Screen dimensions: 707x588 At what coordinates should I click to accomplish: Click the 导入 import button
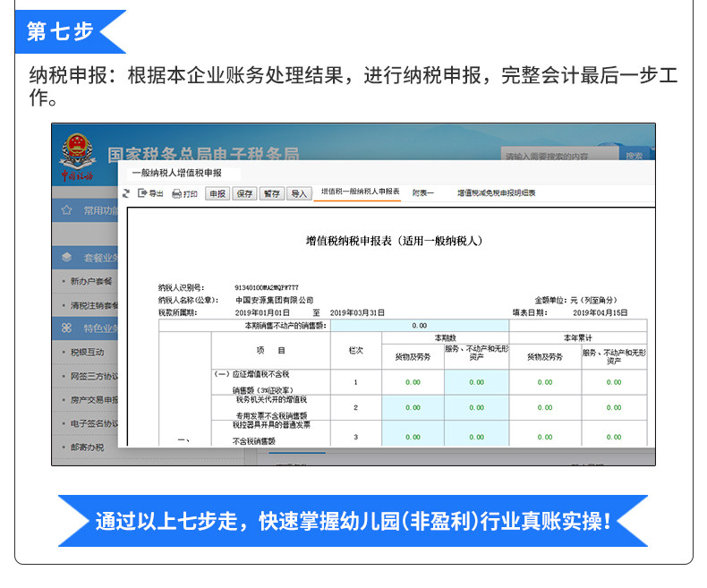tap(299, 194)
